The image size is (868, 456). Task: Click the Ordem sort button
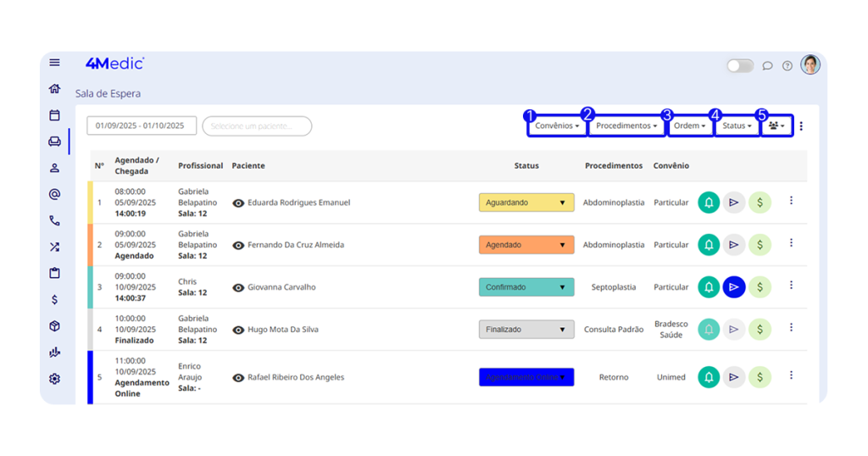[690, 126]
